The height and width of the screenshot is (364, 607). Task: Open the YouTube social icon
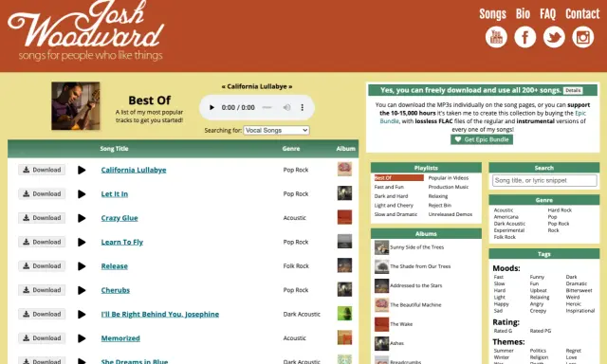point(496,37)
